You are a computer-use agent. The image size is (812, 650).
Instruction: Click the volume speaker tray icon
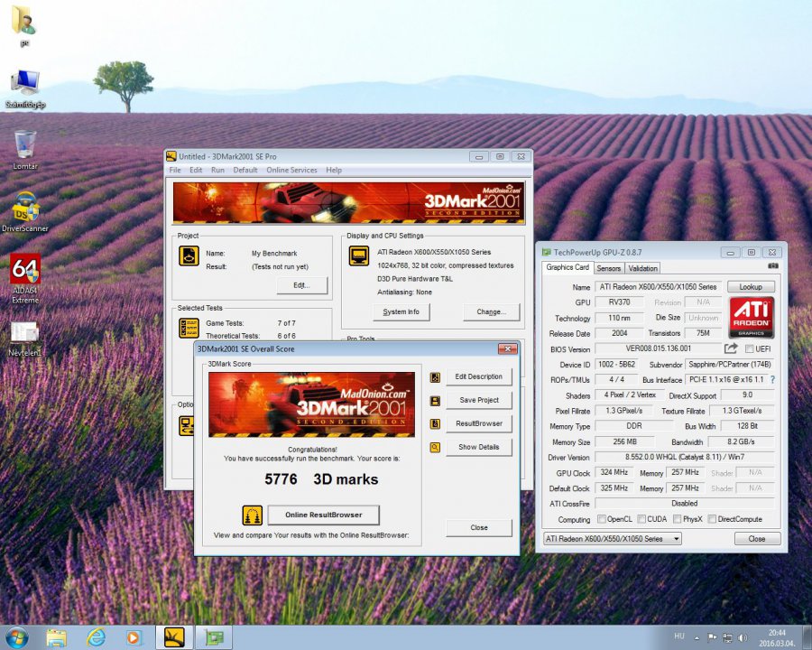coord(743,637)
